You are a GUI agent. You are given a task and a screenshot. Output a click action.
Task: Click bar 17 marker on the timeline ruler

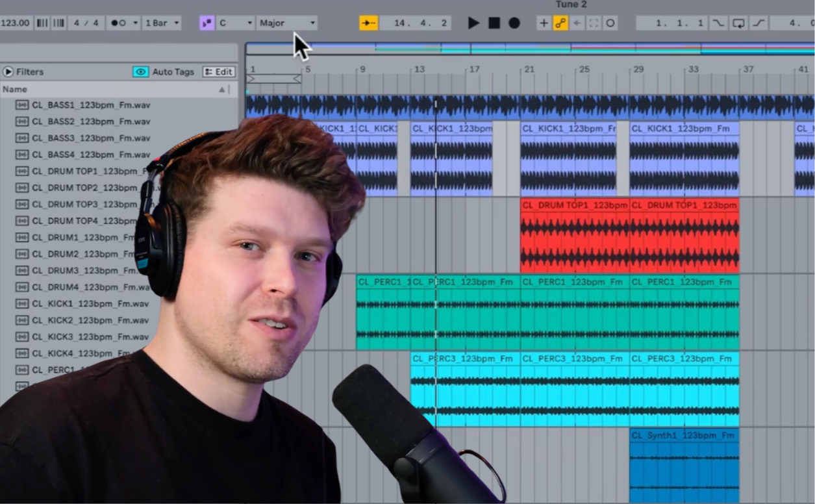click(x=474, y=69)
